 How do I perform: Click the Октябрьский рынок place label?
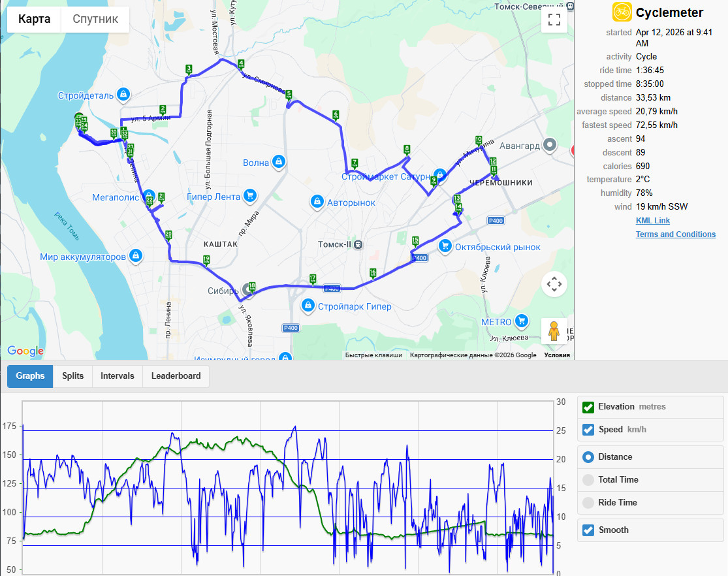click(x=498, y=247)
